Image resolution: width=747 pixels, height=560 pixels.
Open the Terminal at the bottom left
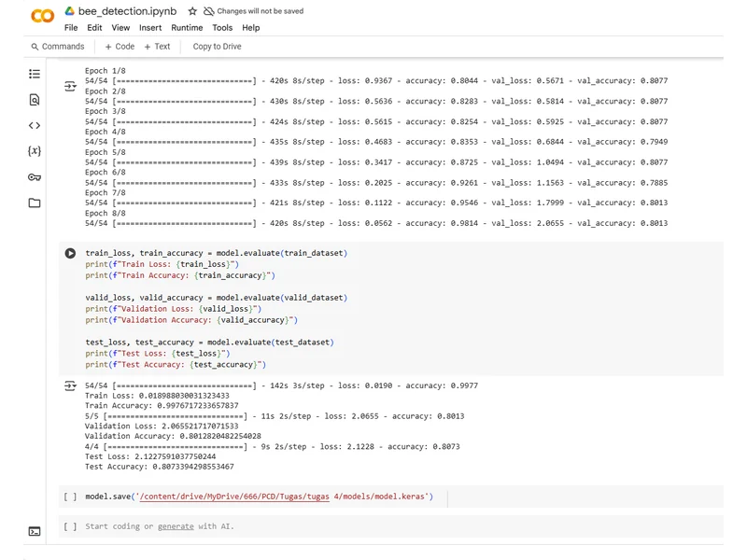[x=35, y=531]
